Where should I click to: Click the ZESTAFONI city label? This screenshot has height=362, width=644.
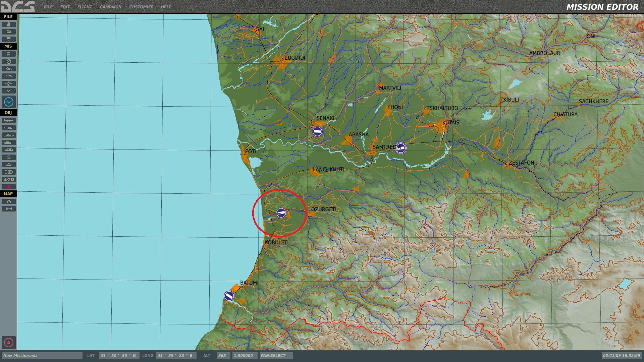(x=522, y=163)
